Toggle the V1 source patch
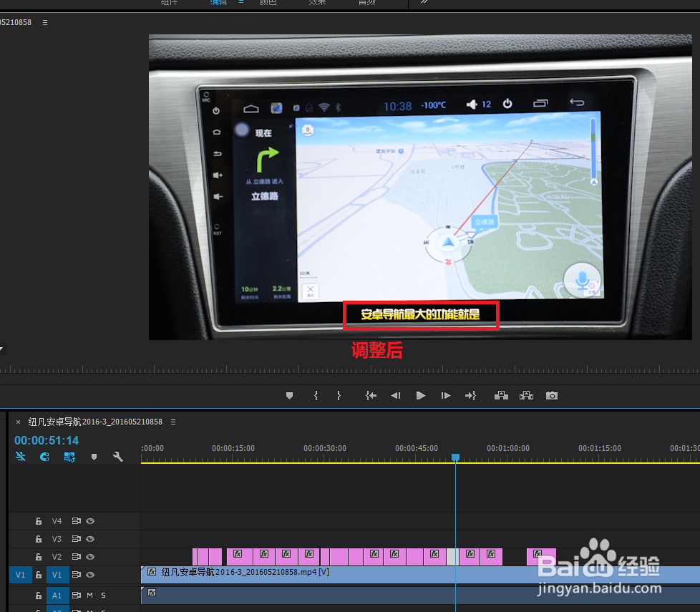Screen dimensions: 700x612 [x=21, y=575]
